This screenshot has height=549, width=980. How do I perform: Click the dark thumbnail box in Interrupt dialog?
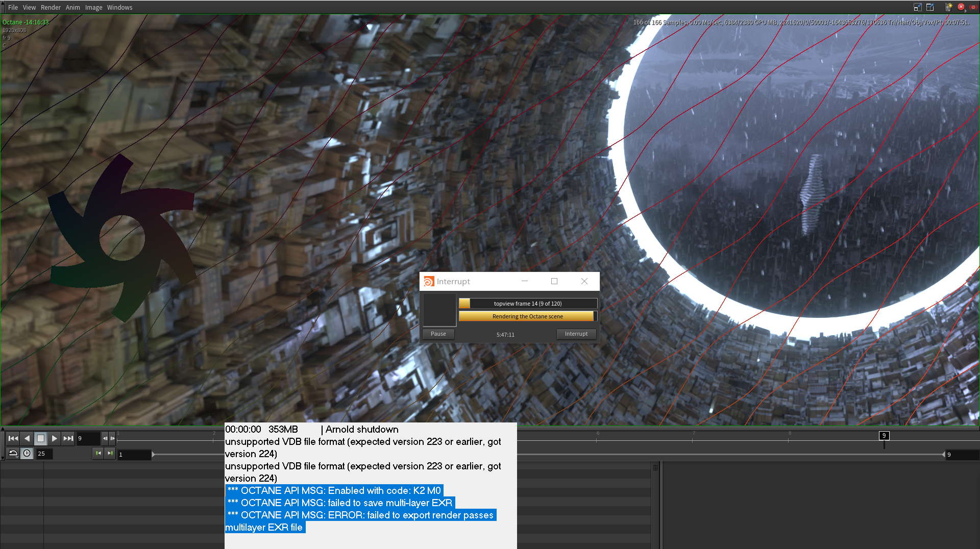(439, 310)
